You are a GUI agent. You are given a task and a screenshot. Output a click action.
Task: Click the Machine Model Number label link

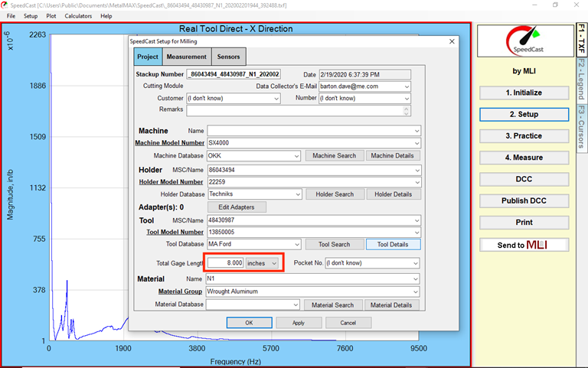pos(169,143)
